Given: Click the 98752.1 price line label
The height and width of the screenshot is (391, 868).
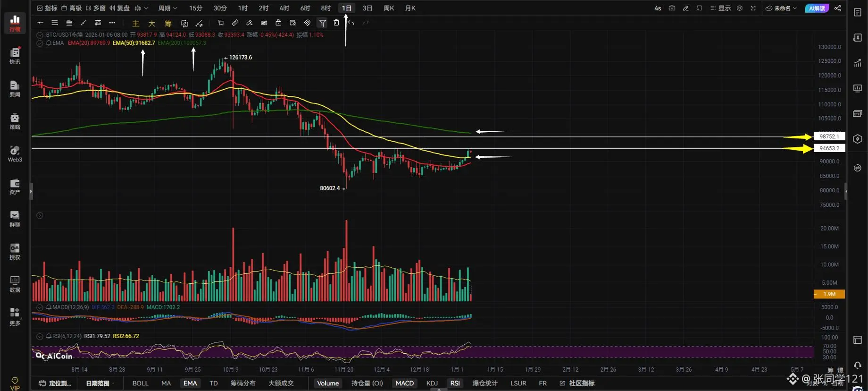Looking at the screenshot, I should (829, 136).
